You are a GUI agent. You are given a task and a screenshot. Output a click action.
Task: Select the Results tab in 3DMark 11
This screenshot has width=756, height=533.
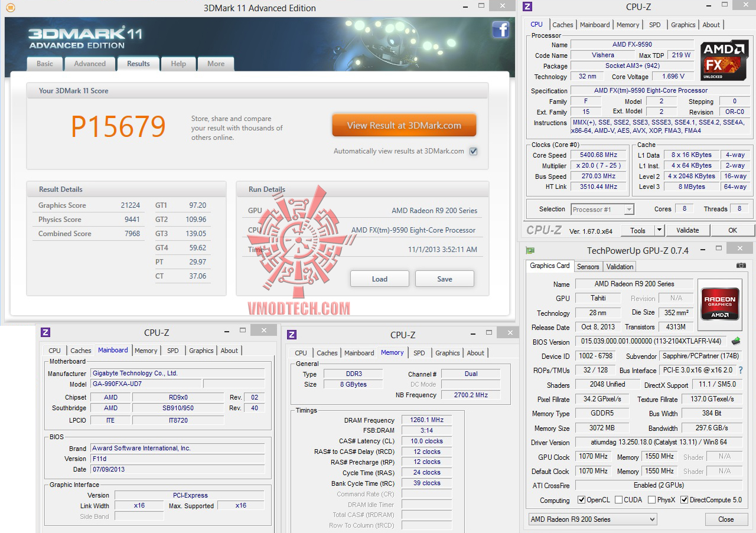(x=138, y=64)
